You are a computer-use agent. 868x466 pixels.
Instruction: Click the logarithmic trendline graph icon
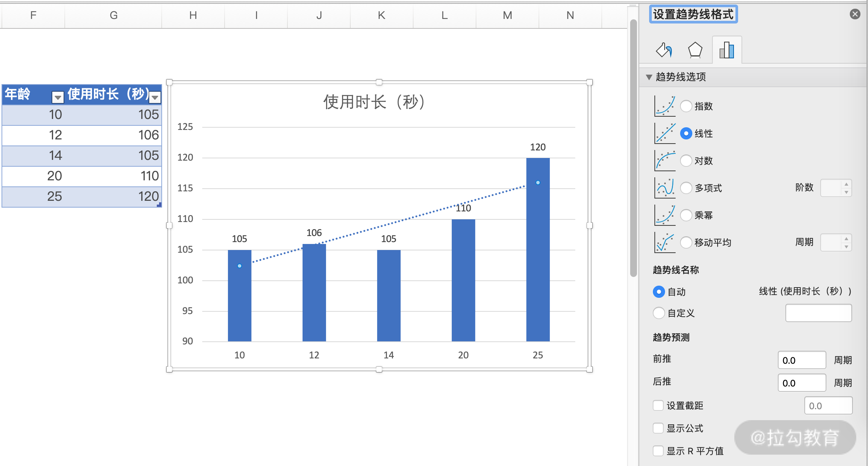coord(665,161)
